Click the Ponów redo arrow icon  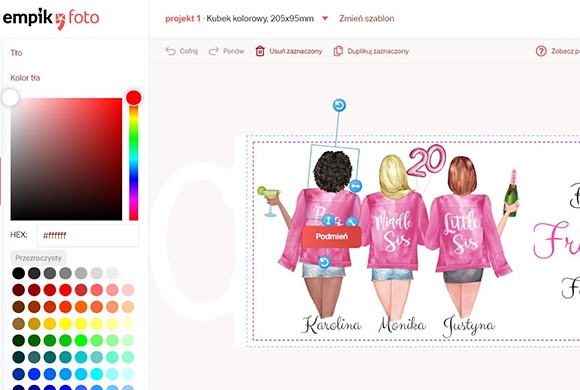[x=213, y=51]
